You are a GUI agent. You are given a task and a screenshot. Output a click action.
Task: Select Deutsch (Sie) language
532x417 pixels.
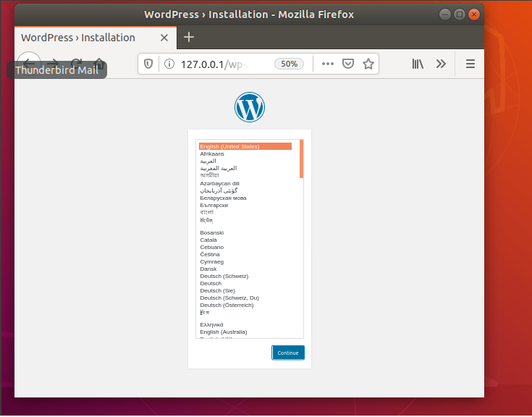[x=245, y=291]
